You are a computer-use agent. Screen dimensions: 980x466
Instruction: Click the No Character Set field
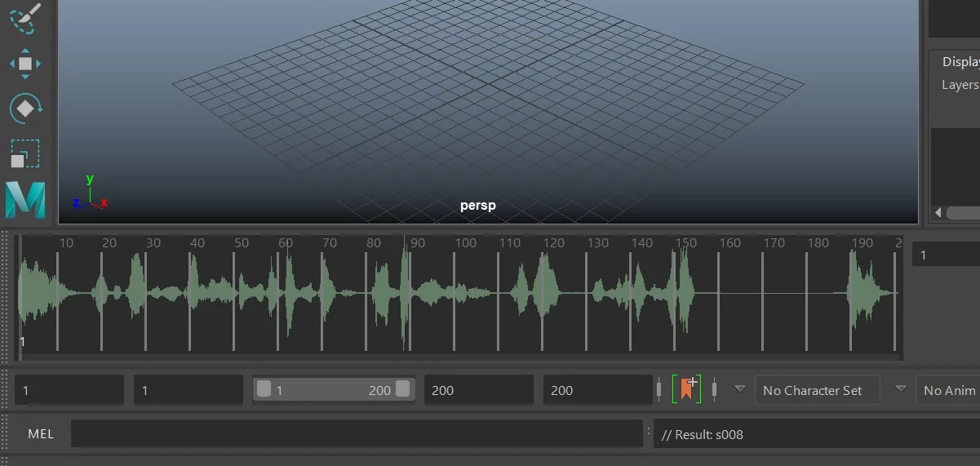[x=817, y=390]
